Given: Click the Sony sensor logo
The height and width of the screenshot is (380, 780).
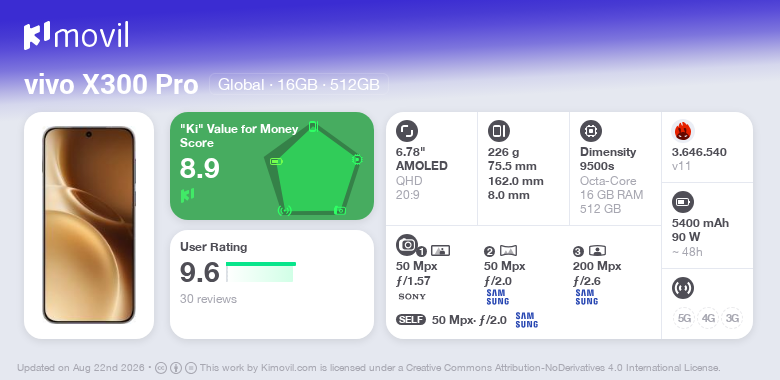Looking at the screenshot, I should click(x=412, y=297).
